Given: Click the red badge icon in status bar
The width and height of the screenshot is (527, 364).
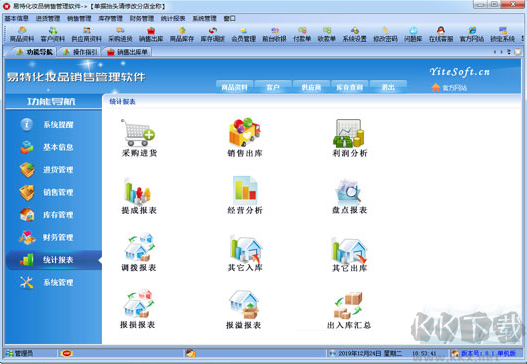Looking at the screenshot, I should tap(67, 353).
